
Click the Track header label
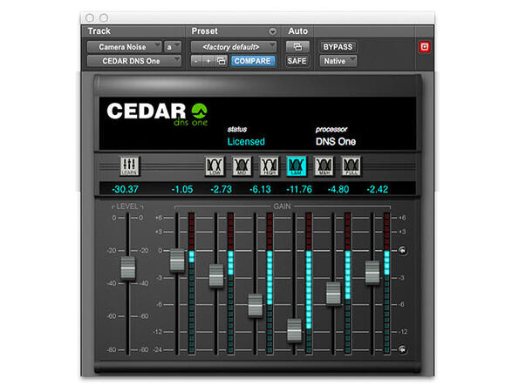click(99, 31)
